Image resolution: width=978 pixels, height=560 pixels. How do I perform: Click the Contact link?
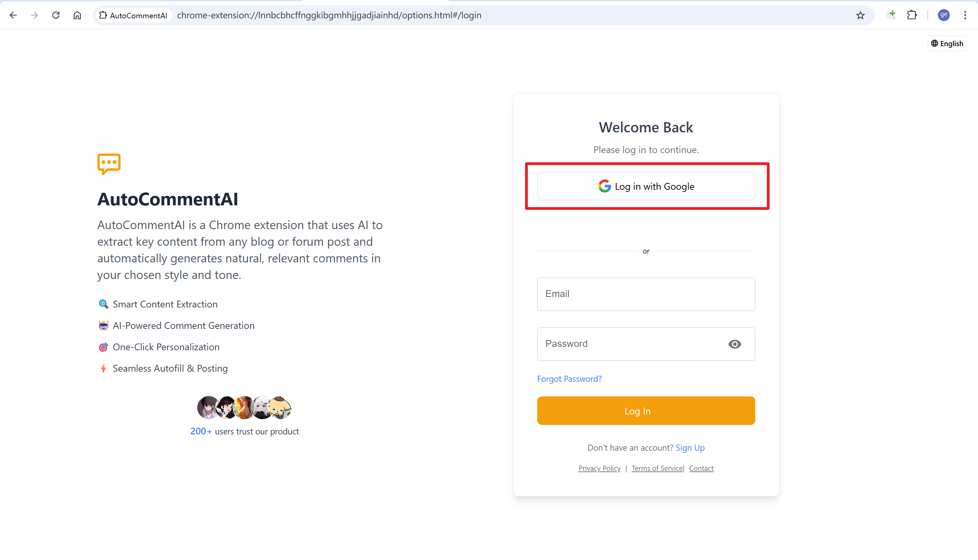701,468
